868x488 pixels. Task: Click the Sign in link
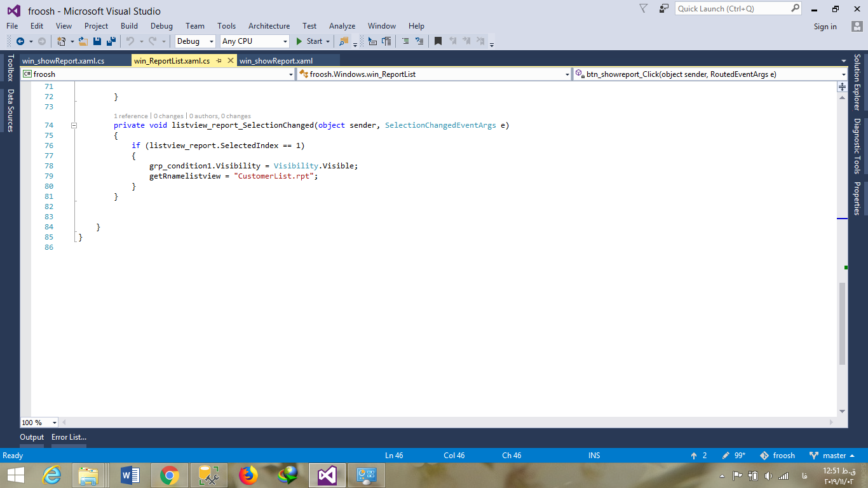click(x=825, y=27)
